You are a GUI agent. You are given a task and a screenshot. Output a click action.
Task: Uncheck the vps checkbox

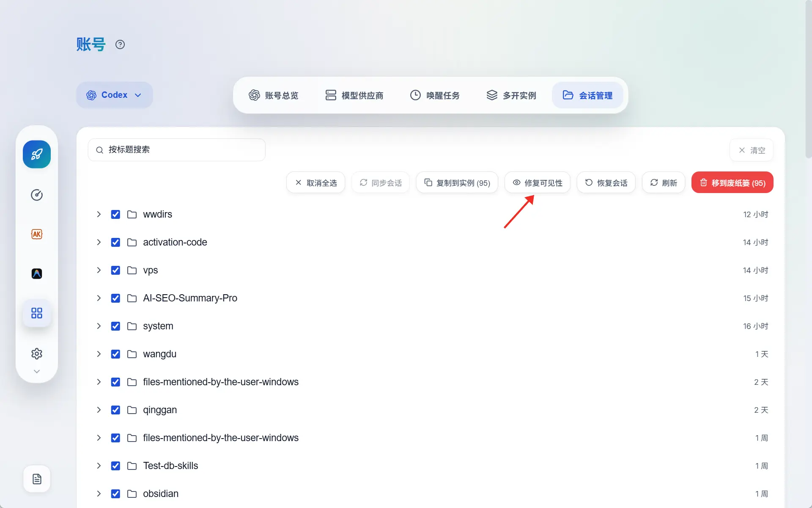tap(115, 270)
